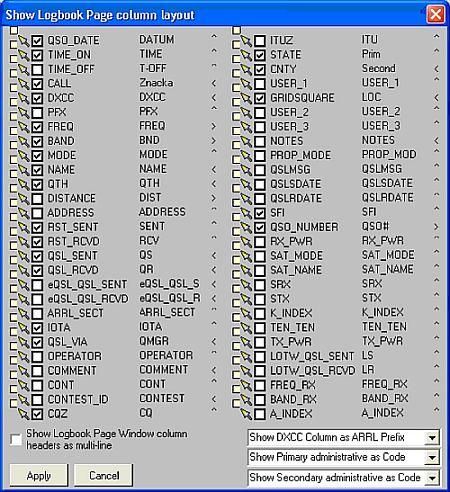Image resolution: width=450 pixels, height=492 pixels.
Task: Click the arrow cursor icon beside PROP_MODE
Action: (x=246, y=155)
